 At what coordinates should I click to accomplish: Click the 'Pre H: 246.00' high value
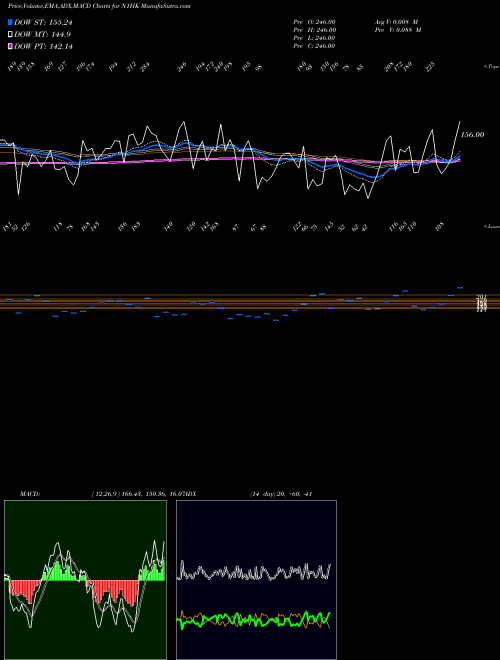pyautogui.click(x=314, y=30)
